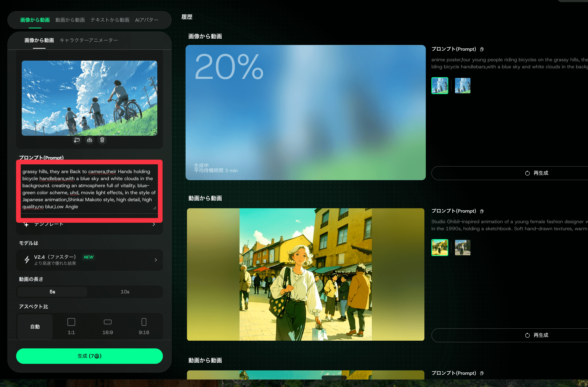Delete uploaded image with the trash icon
This screenshot has width=588, height=387.
point(102,140)
